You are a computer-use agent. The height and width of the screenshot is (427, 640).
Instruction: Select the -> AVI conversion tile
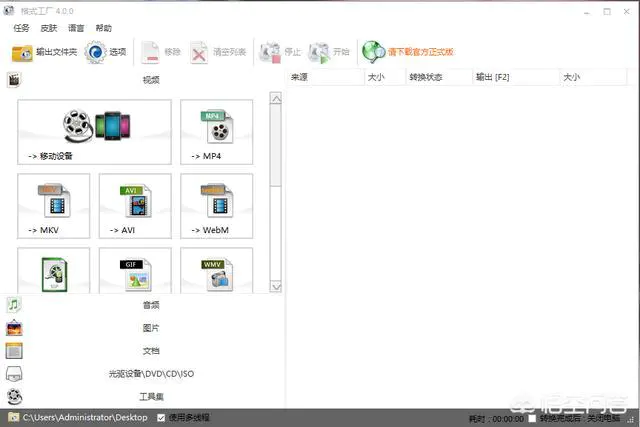[x=135, y=206]
